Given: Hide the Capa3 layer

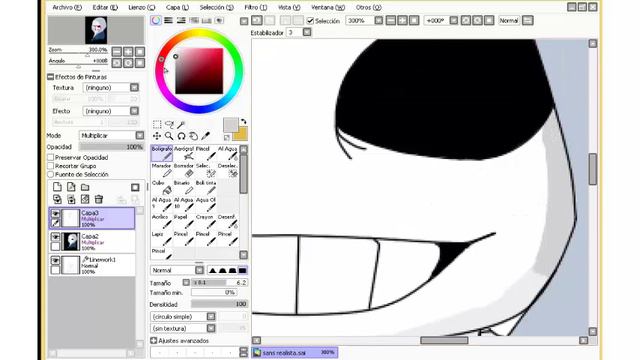Looking at the screenshot, I should (56, 213).
